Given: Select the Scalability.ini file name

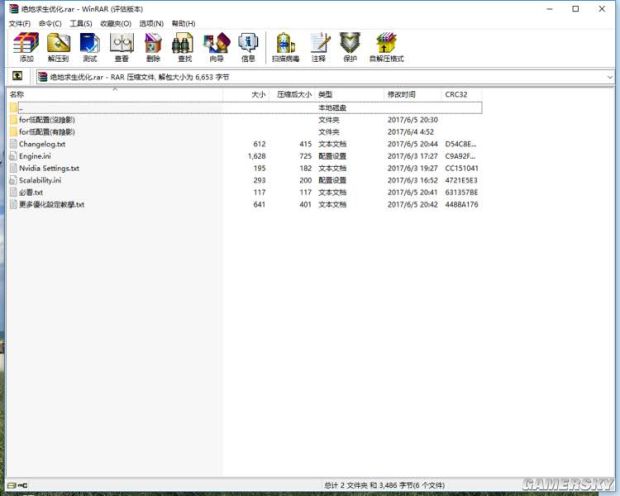Looking at the screenshot, I should pyautogui.click(x=40, y=180).
